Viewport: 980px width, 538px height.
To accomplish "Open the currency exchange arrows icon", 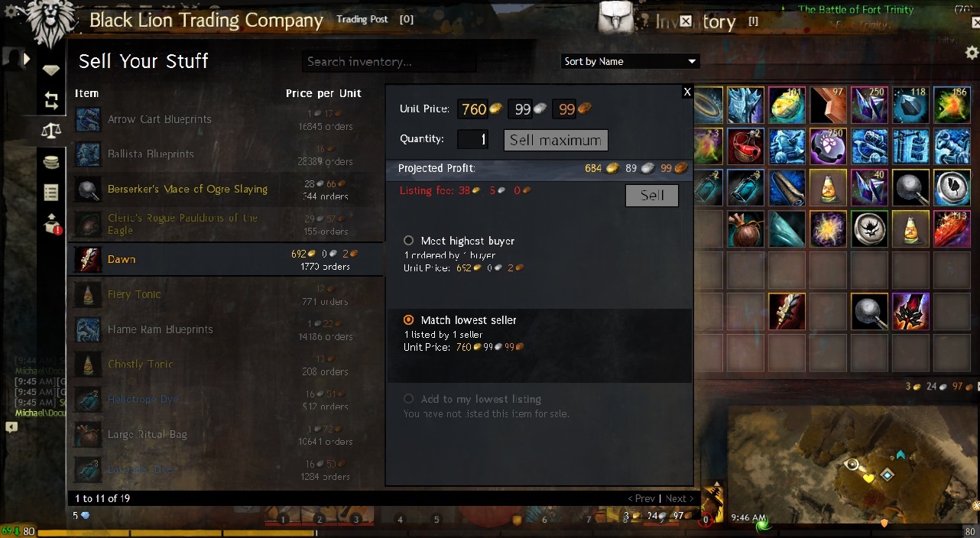I will pyautogui.click(x=51, y=100).
